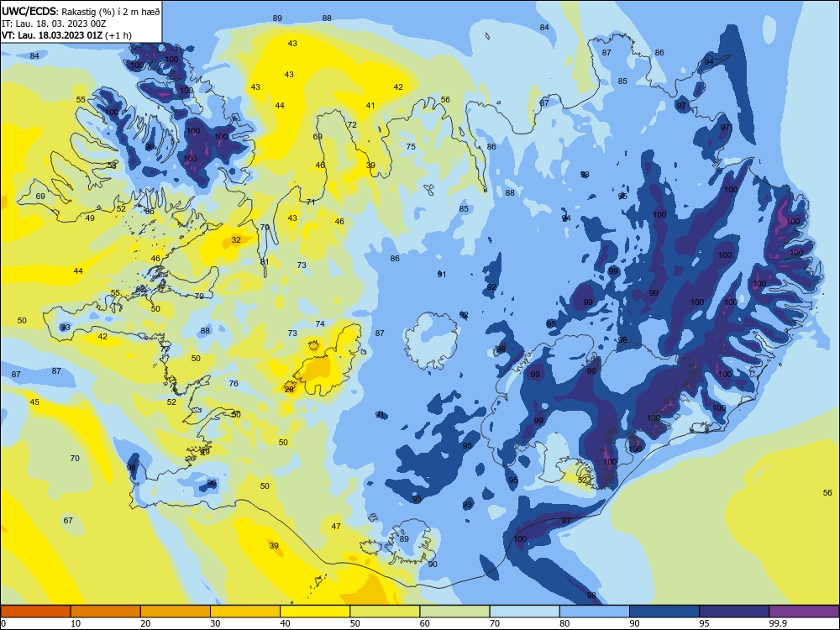Click the humidity value '28' on the map

[x=289, y=390]
